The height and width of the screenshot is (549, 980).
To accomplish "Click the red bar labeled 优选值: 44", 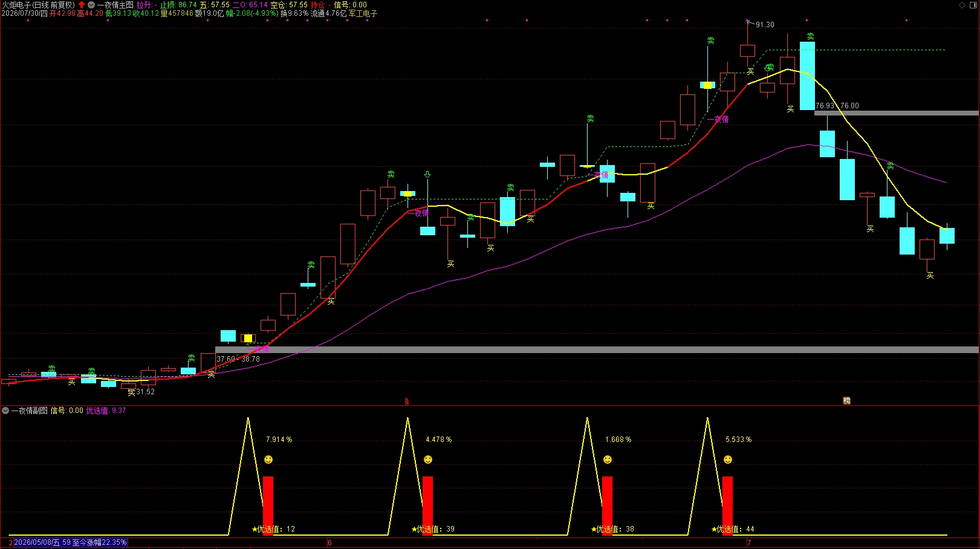I will (728, 505).
